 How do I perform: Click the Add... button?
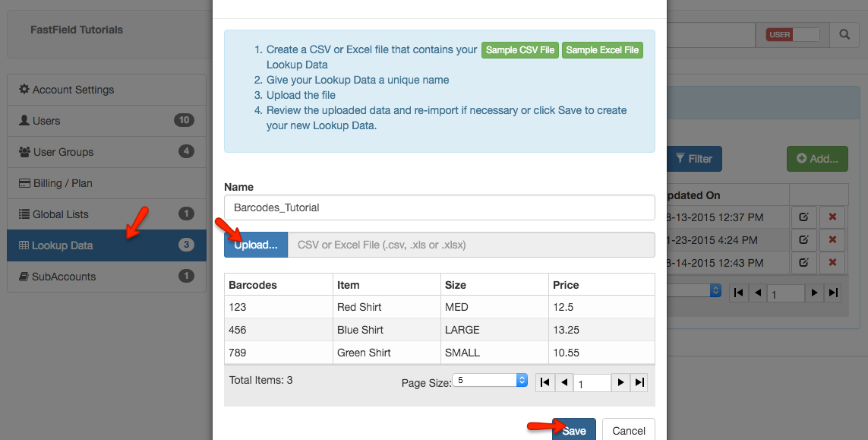click(817, 159)
